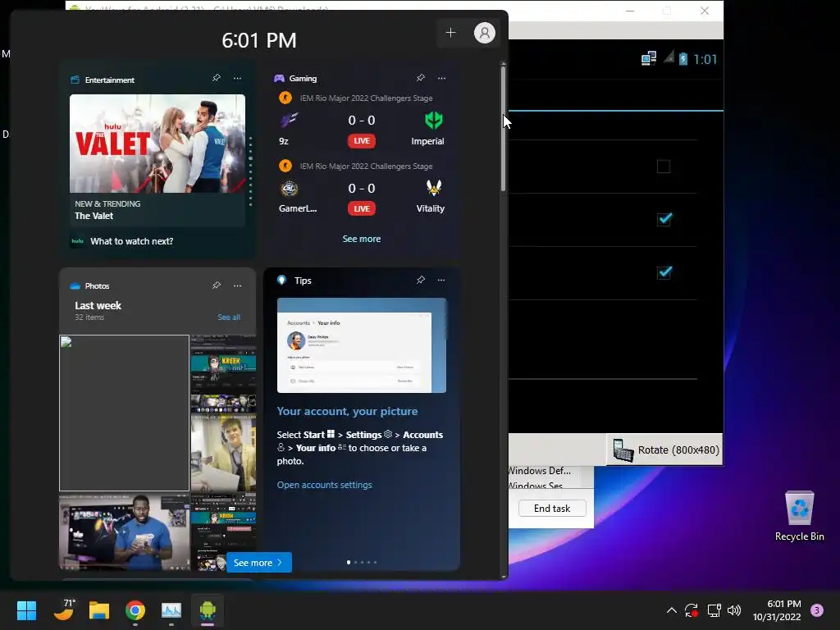
Task: Open What to watch next link
Action: (132, 242)
